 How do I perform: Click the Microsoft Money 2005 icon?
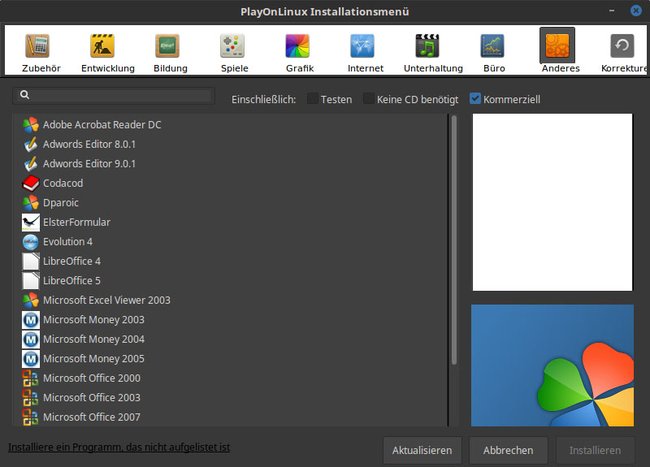click(x=31, y=358)
